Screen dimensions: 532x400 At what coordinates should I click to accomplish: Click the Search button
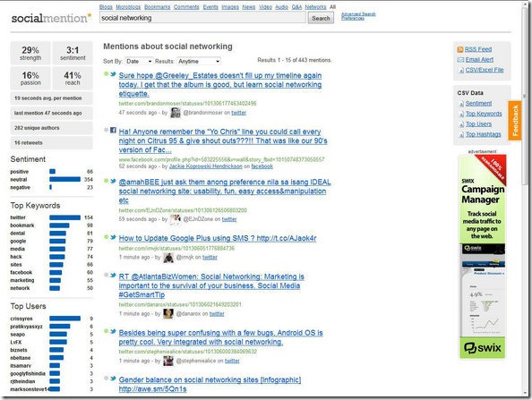(321, 18)
